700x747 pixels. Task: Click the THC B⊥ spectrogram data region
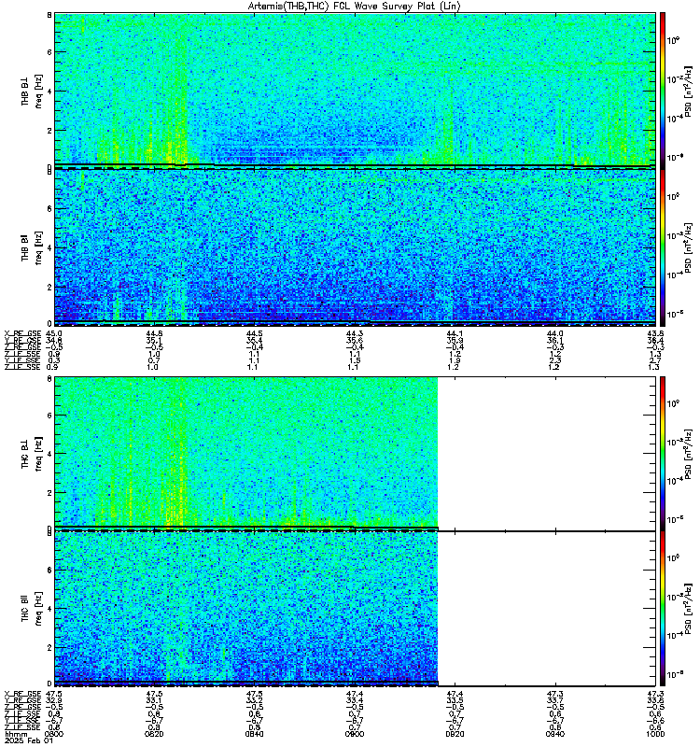click(x=246, y=453)
